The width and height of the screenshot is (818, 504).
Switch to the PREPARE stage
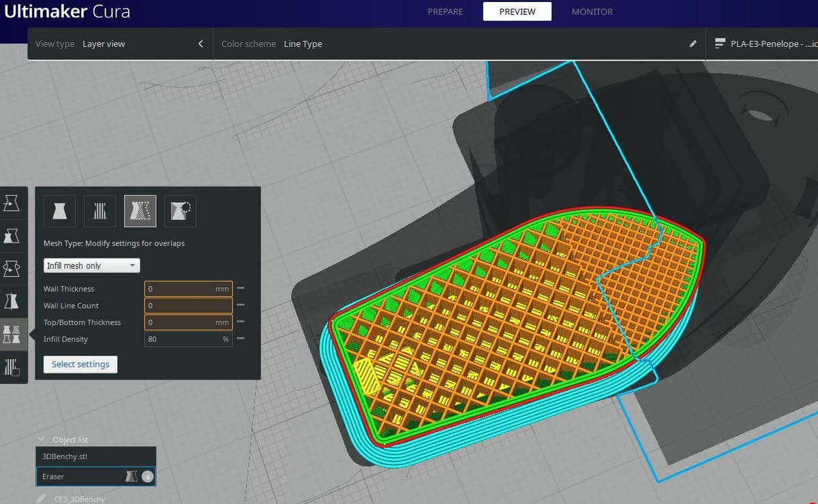[445, 12]
